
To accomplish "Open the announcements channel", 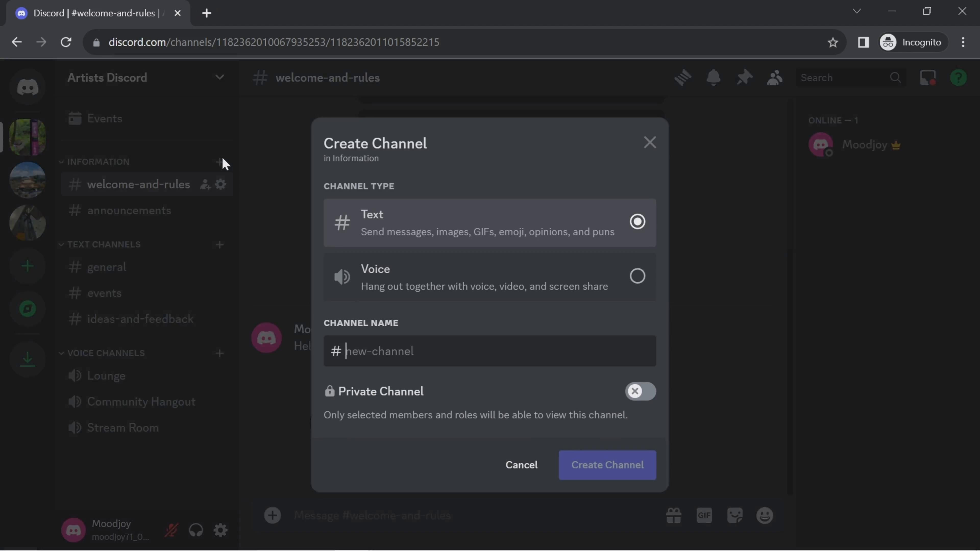I will coord(129,211).
